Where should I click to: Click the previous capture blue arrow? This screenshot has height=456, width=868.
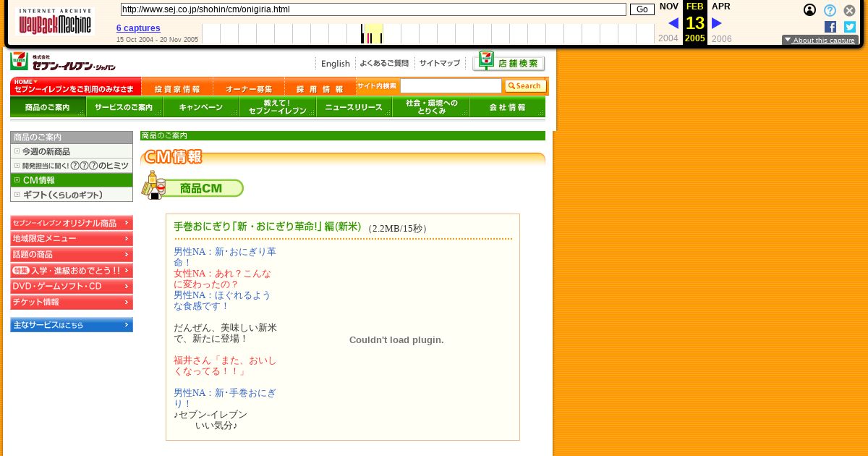coord(673,23)
